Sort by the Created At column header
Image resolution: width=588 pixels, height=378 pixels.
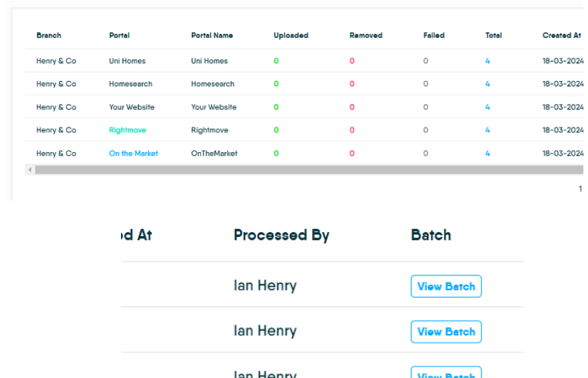[561, 35]
